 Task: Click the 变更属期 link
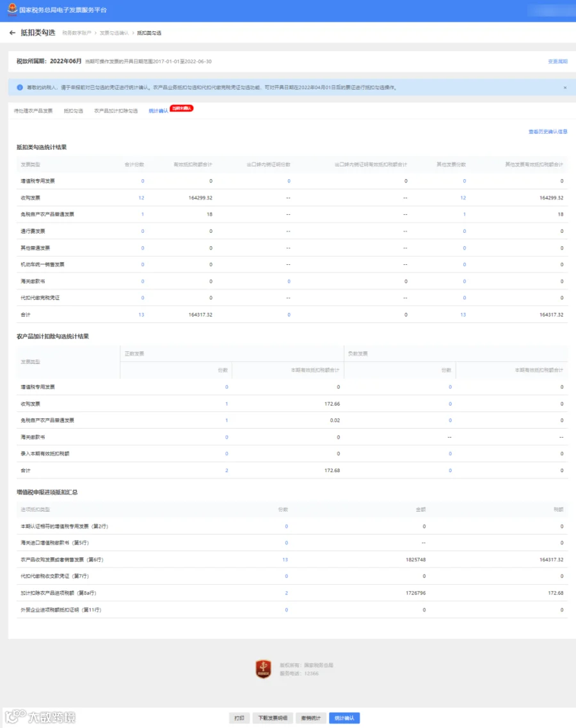coord(557,61)
